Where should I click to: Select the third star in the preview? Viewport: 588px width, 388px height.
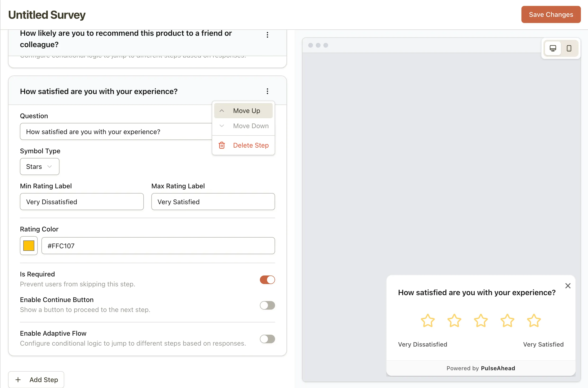(x=480, y=321)
